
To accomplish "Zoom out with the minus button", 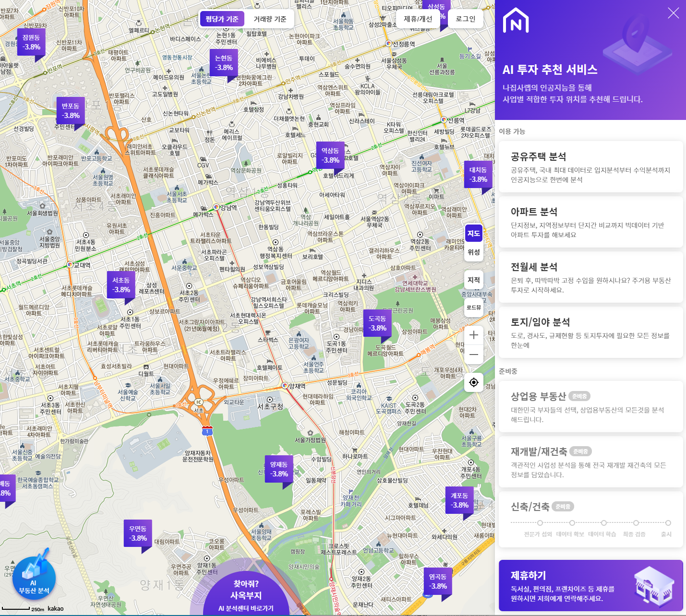I will click(474, 355).
